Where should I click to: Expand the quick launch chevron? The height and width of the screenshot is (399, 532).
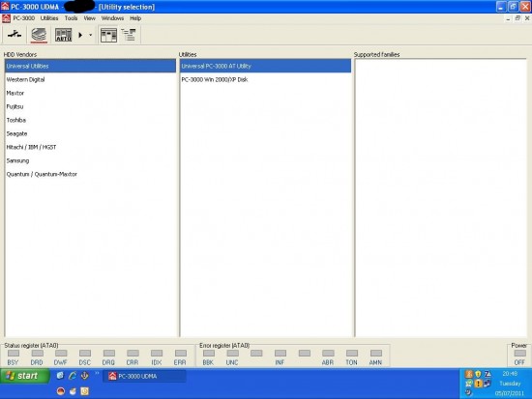coord(97,373)
